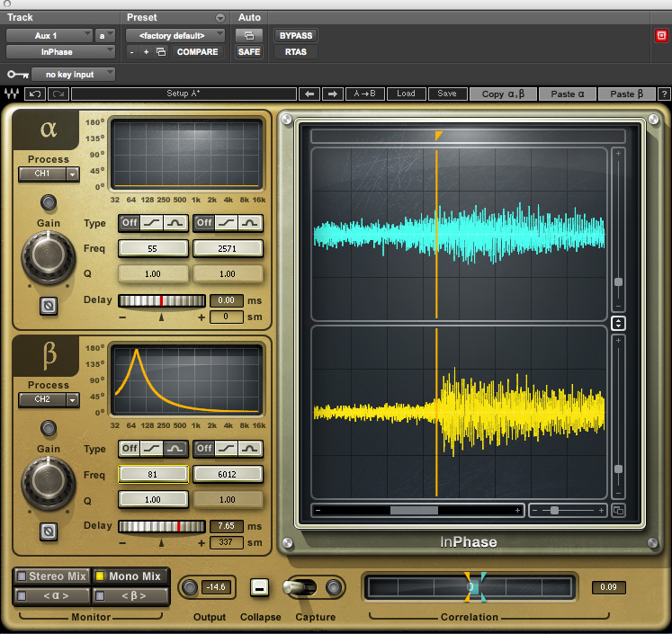Image resolution: width=672 pixels, height=634 pixels.
Task: Open the Aux 1 track selector
Action: pyautogui.click(x=49, y=36)
